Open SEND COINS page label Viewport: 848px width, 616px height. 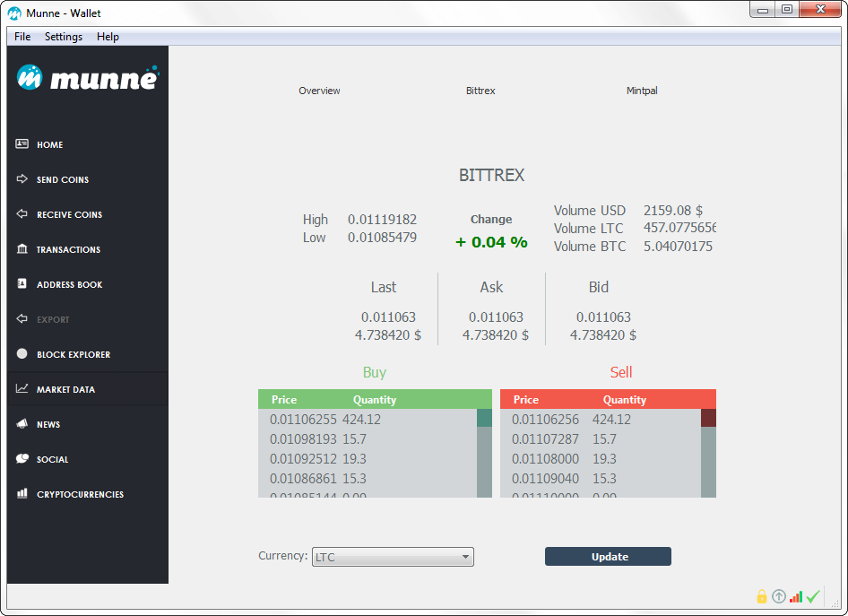click(63, 180)
